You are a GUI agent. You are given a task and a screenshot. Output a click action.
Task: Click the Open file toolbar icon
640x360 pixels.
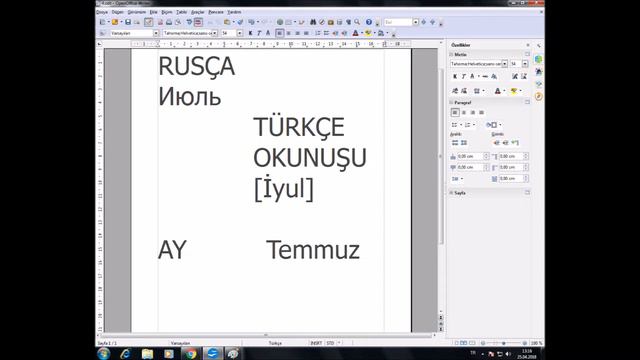(x=115, y=22)
